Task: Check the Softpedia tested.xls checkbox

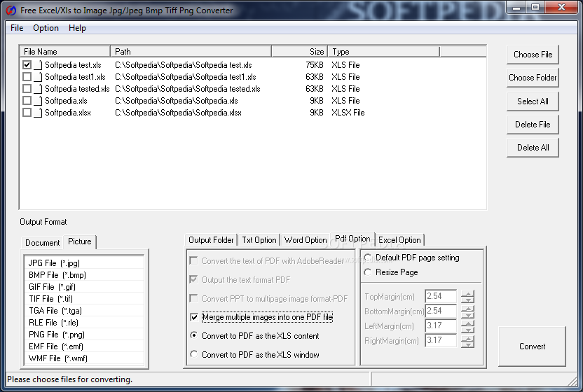Action: point(27,89)
